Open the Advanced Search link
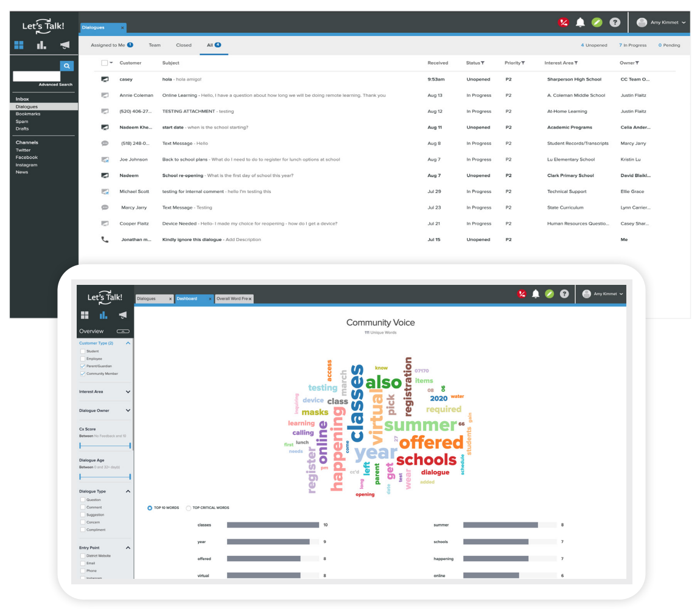 (x=55, y=85)
